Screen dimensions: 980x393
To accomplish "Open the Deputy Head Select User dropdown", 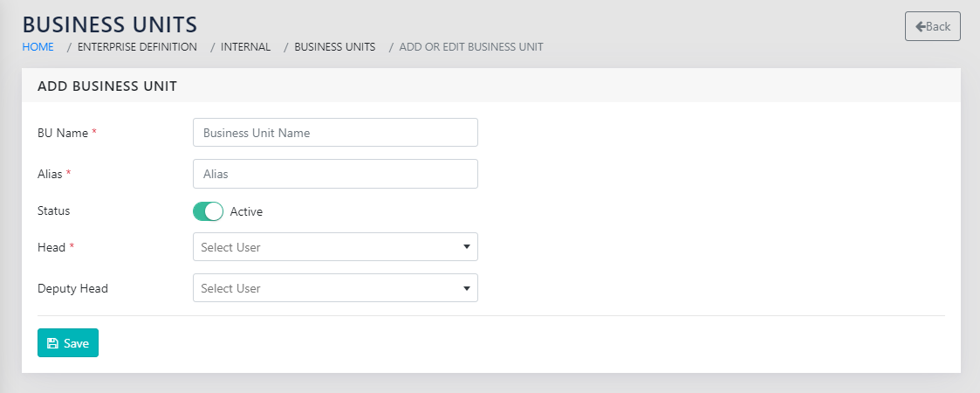I will pos(335,288).
